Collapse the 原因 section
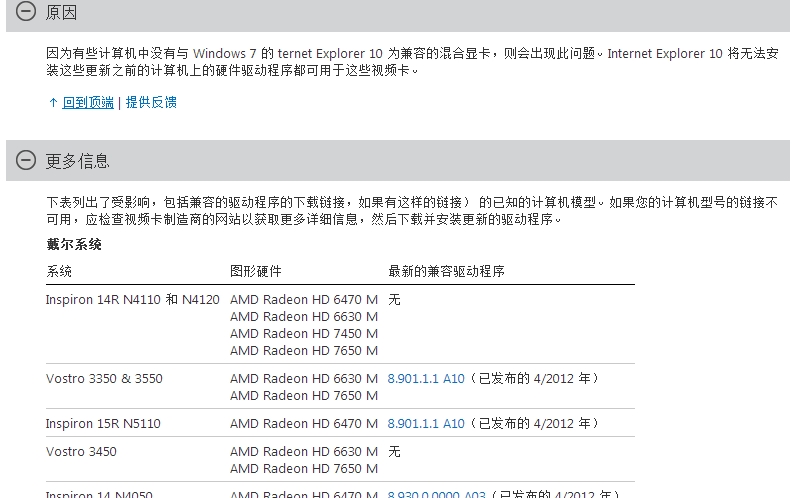This screenshot has height=498, width=793. coord(26,11)
